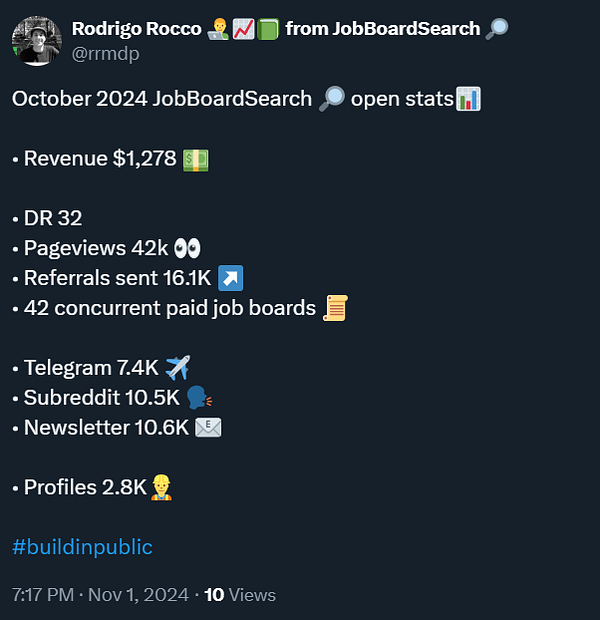
Task: Click the blue arrow emoji after Referrals sent
Action: [231, 278]
